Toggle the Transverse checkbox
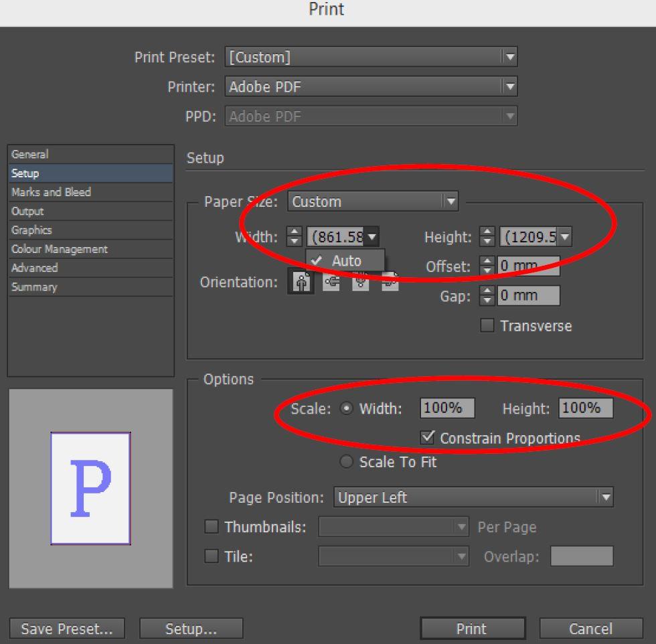The height and width of the screenshot is (644, 656). click(487, 325)
